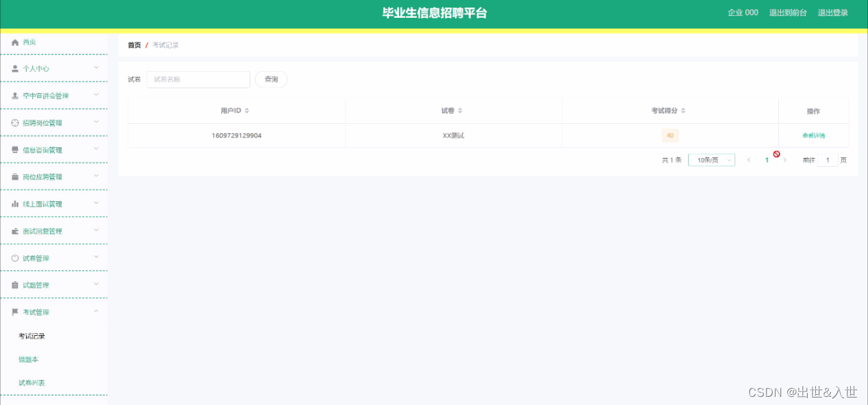Sort table by 用户ID column arrows
The image size is (868, 405).
point(247,111)
